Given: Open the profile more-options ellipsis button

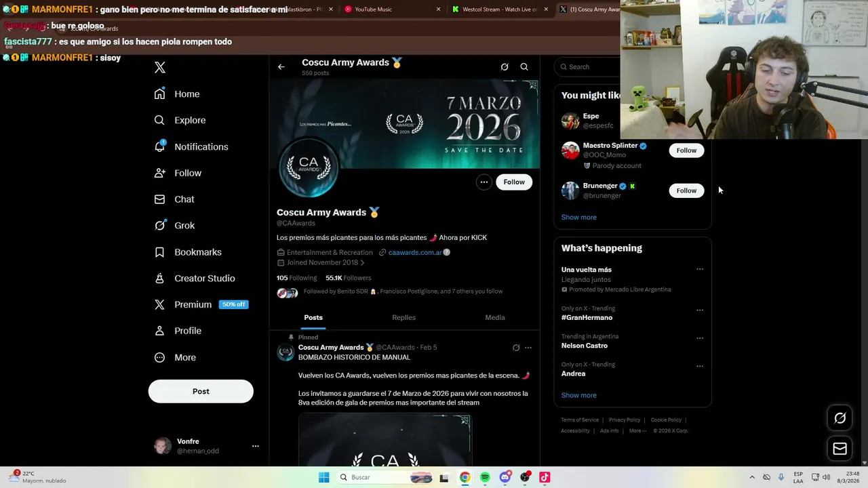Looking at the screenshot, I should 484,182.
